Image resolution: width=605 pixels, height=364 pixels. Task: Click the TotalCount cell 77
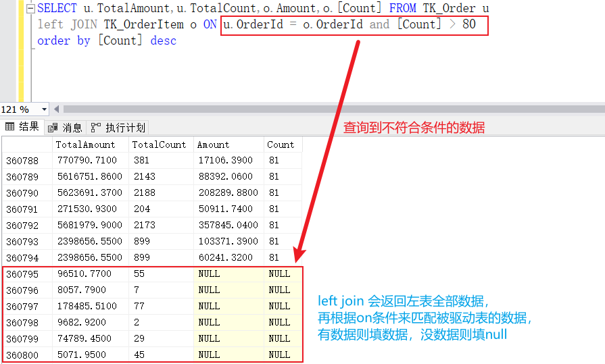tap(162, 306)
